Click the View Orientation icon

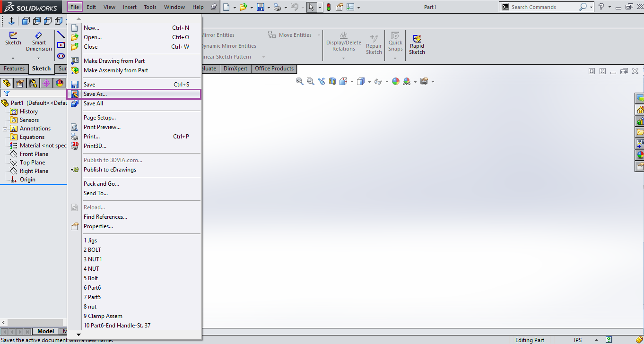(x=343, y=81)
